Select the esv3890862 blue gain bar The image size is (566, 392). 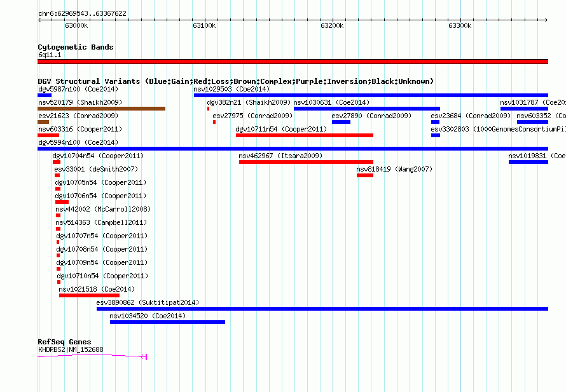pyautogui.click(x=322, y=309)
